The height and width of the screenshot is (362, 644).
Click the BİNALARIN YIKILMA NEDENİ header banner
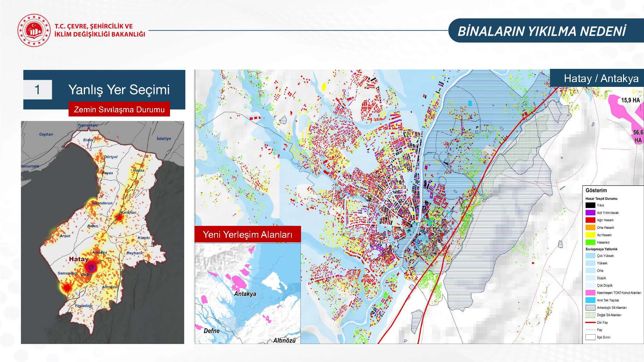pos(542,31)
